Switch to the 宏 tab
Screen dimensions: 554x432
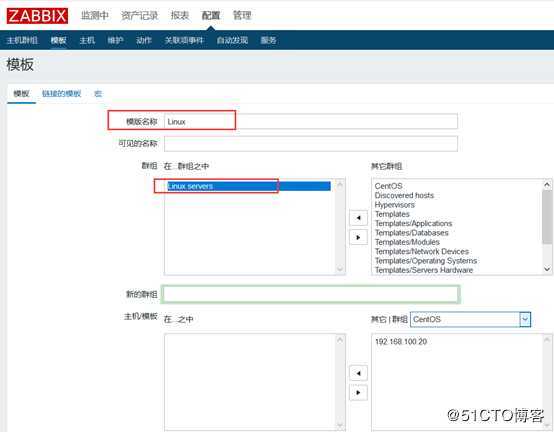[x=98, y=94]
